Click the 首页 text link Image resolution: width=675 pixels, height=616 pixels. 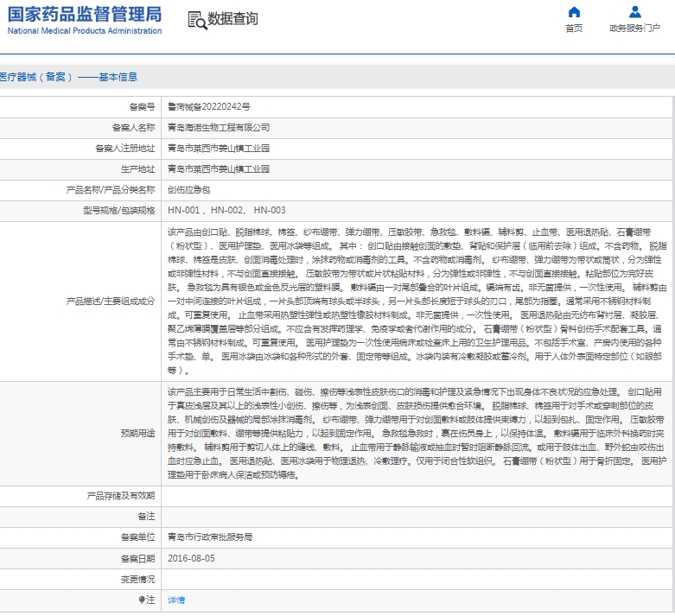tap(574, 29)
